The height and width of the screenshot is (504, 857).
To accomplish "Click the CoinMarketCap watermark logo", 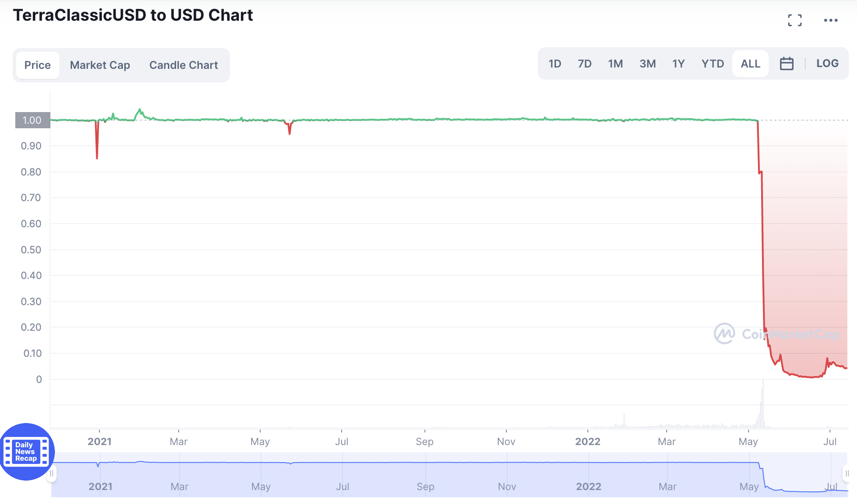I will pos(725,334).
